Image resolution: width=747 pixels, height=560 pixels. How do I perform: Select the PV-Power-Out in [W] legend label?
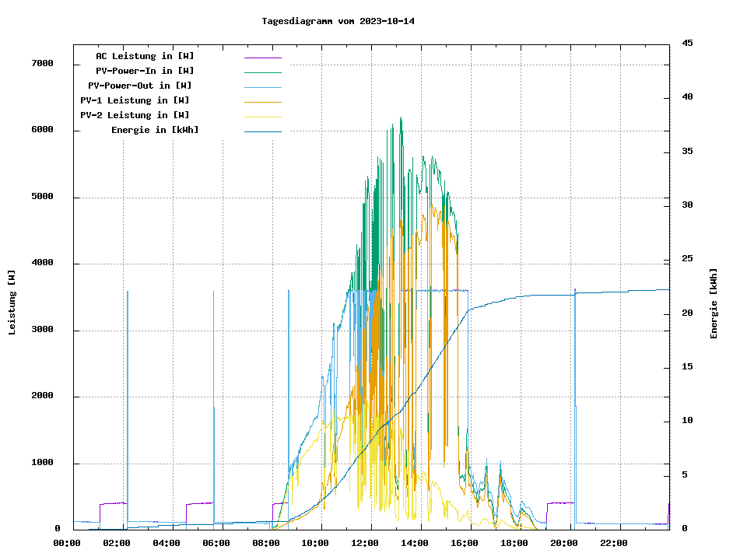coord(140,86)
